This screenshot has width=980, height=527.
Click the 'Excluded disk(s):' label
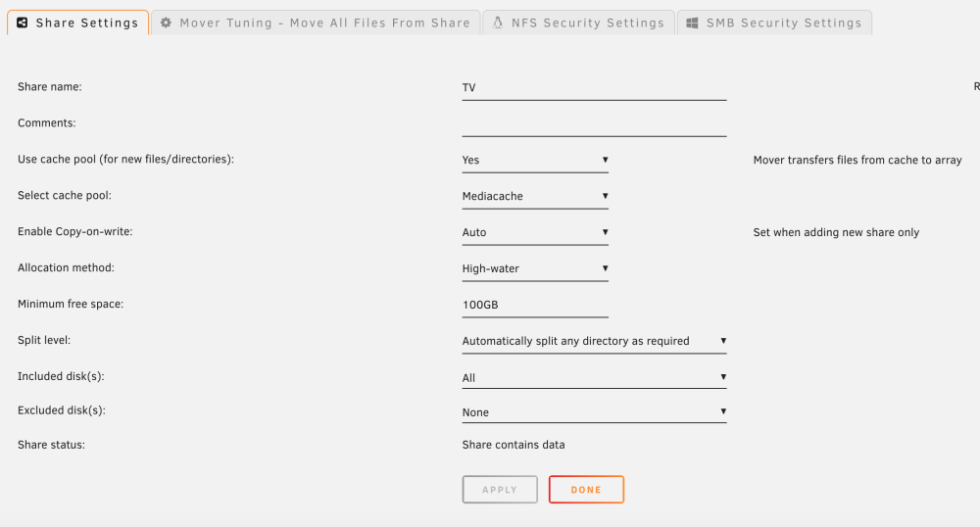(61, 410)
